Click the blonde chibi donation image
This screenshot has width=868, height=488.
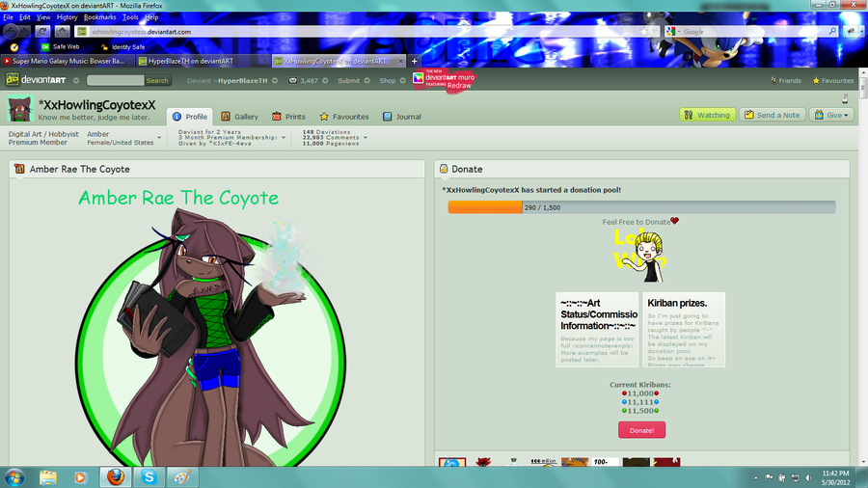tap(641, 258)
